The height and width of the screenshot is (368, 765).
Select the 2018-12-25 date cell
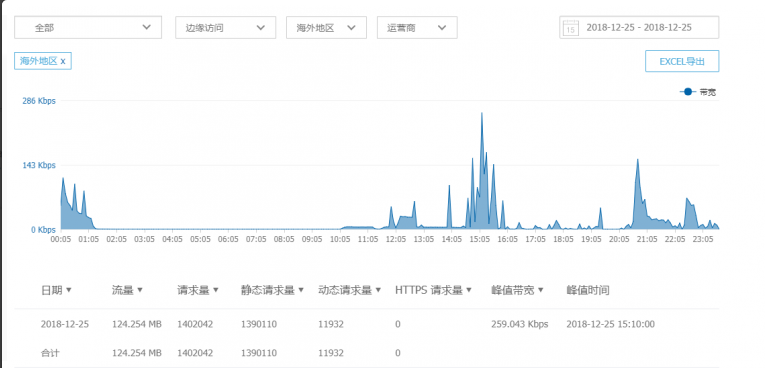65,324
